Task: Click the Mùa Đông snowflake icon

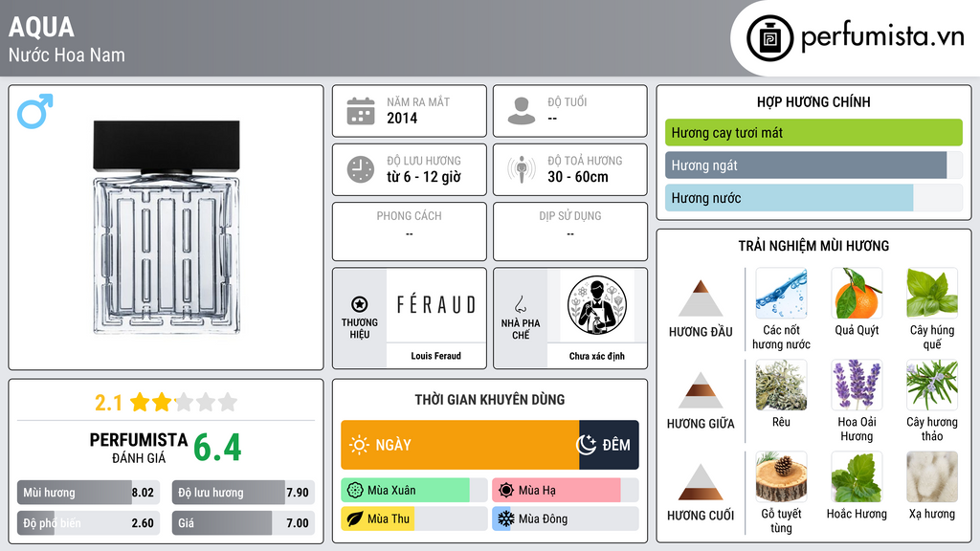Action: [506, 518]
